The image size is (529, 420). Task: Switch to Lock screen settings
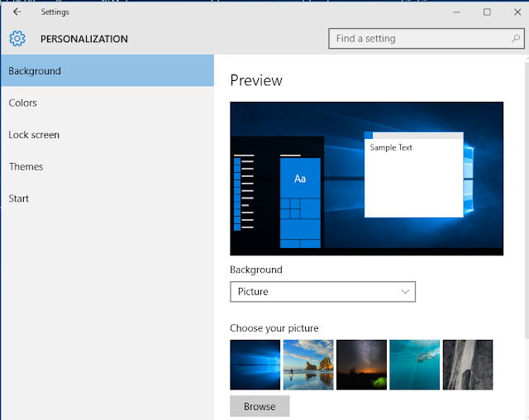click(x=107, y=135)
